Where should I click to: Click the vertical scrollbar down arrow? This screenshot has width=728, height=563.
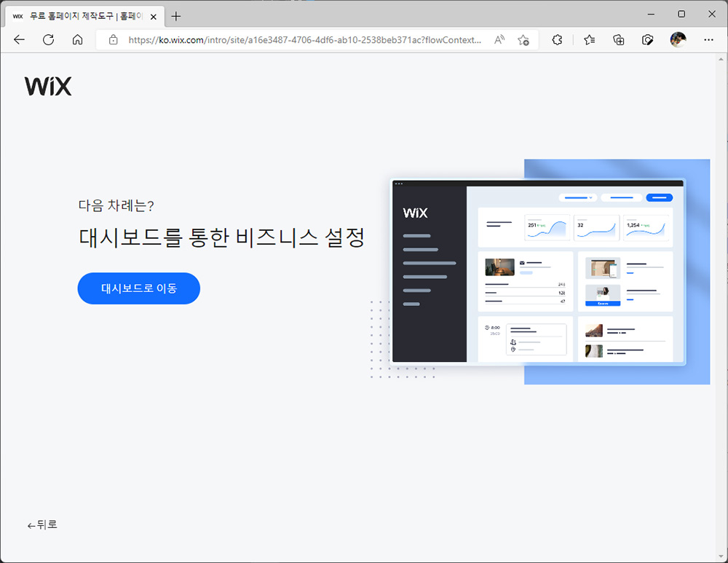pyautogui.click(x=721, y=556)
